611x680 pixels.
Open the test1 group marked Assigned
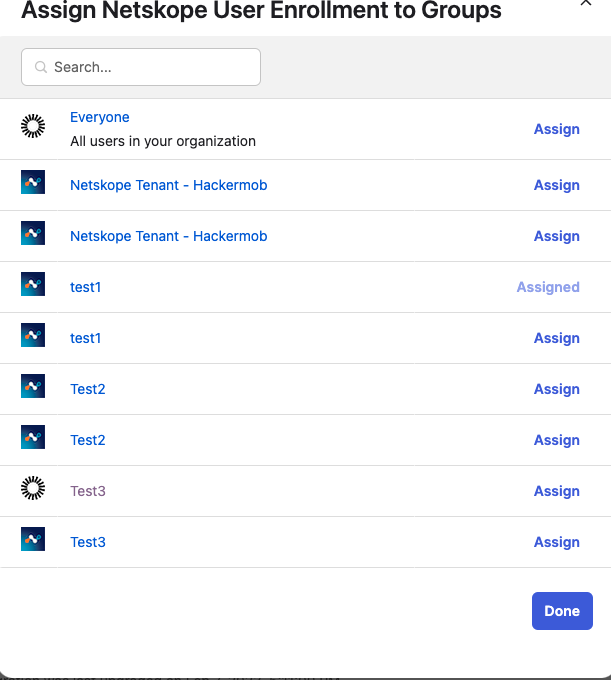point(85,287)
